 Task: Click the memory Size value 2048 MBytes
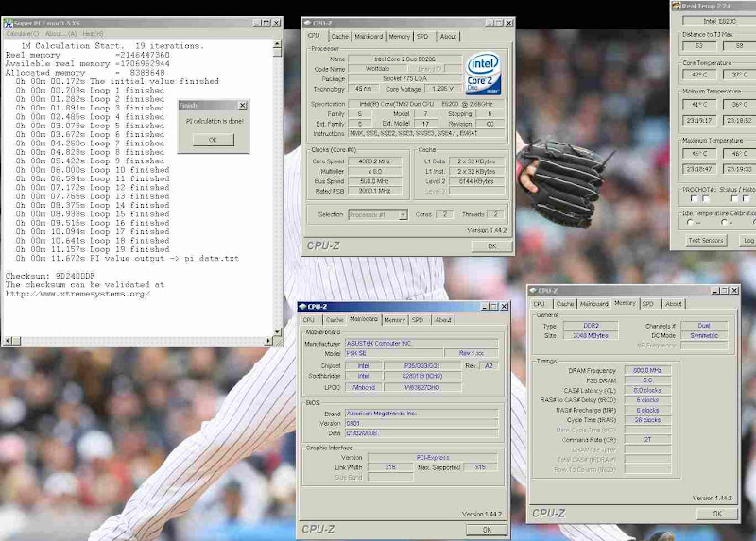591,336
